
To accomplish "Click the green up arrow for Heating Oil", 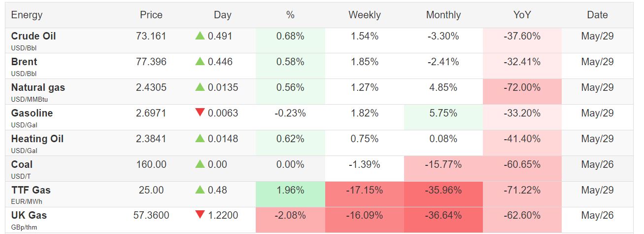I will (x=200, y=139).
